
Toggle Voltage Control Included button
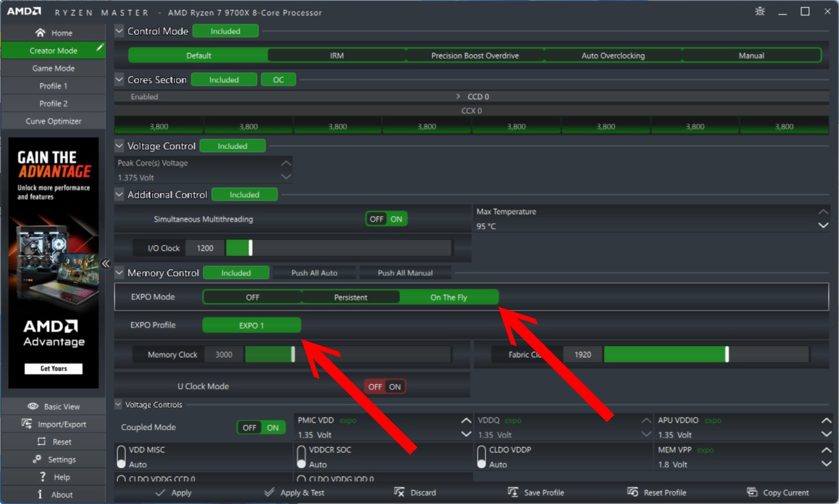coord(232,146)
